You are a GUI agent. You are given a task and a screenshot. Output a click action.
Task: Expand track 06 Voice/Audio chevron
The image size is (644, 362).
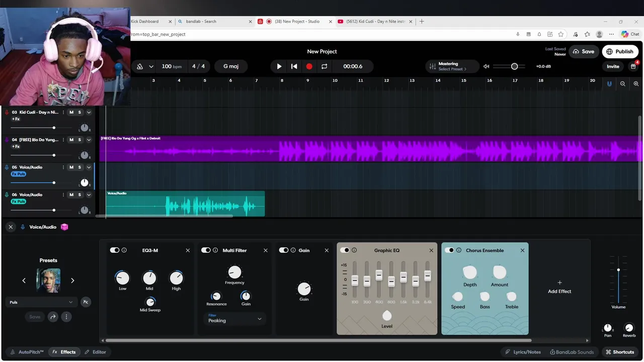[x=89, y=195]
